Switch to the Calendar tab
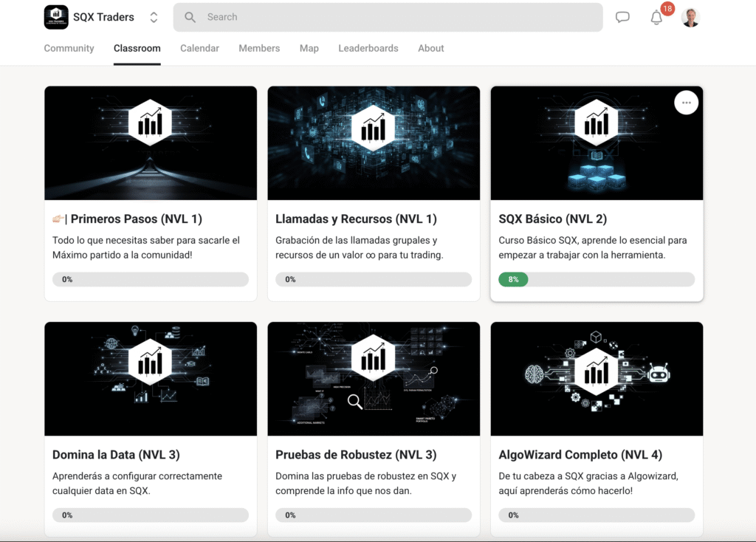756x542 pixels. click(x=199, y=48)
